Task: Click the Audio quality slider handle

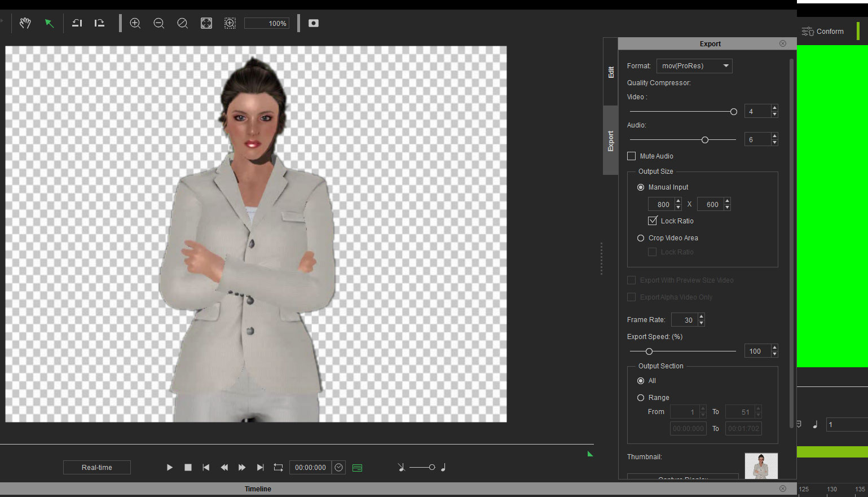Action: (705, 140)
